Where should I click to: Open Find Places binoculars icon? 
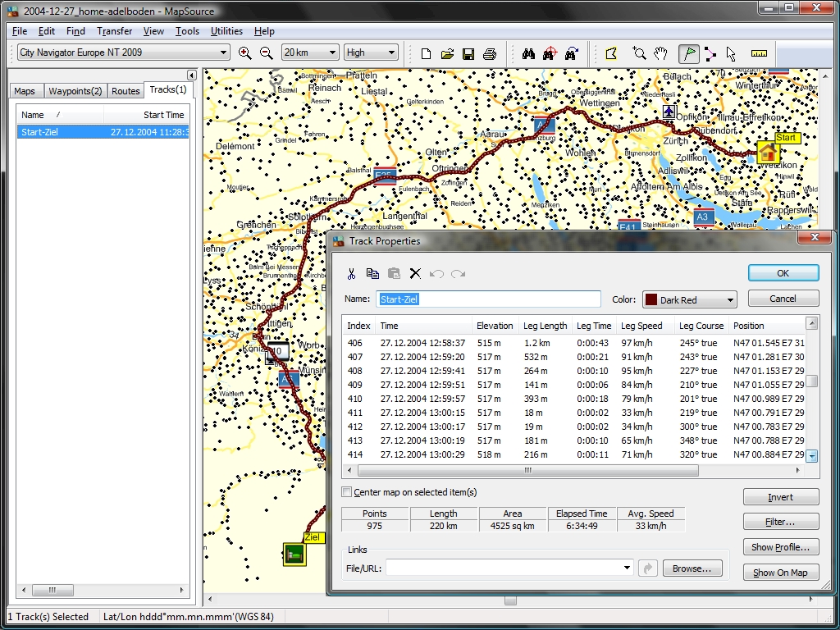click(x=529, y=53)
